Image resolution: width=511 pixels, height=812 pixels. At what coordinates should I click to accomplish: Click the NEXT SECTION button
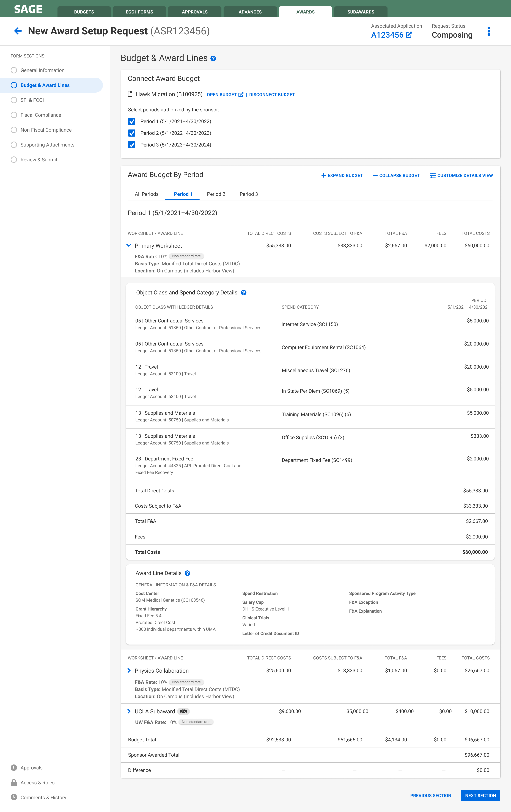point(480,796)
